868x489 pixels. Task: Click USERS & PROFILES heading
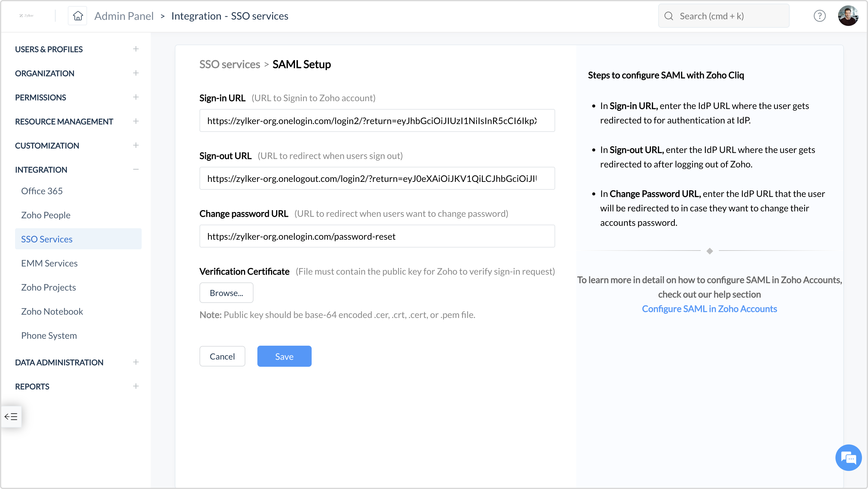click(x=49, y=49)
